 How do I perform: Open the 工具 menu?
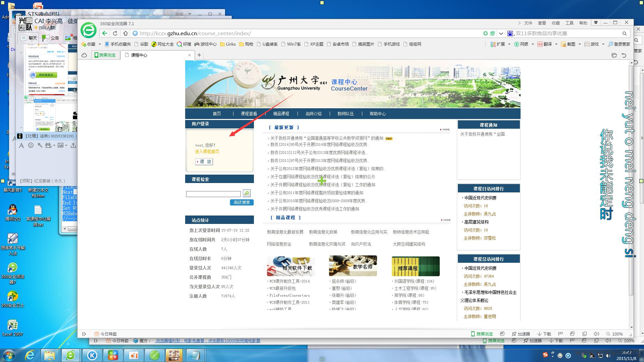(x=570, y=23)
